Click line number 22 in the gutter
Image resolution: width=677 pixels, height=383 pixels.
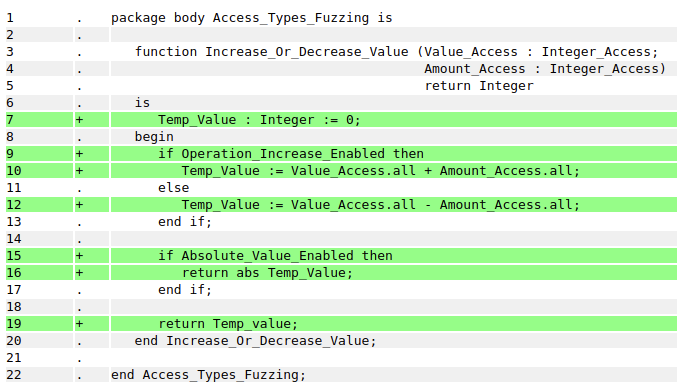point(14,375)
